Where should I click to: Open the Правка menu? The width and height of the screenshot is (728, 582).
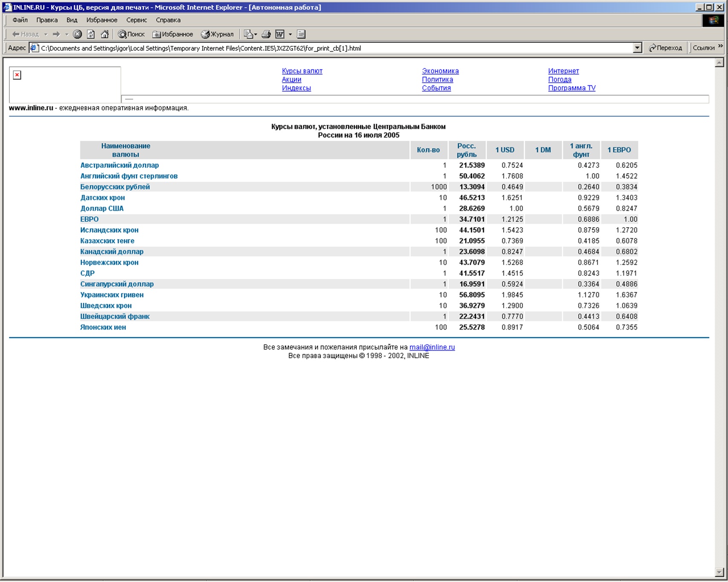[47, 20]
